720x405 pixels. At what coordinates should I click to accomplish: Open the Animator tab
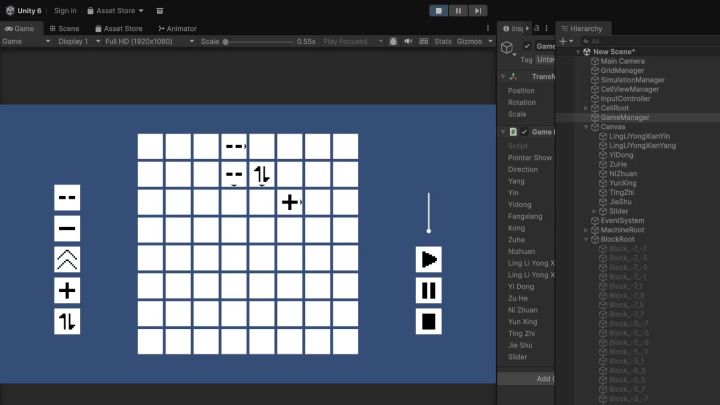point(177,28)
